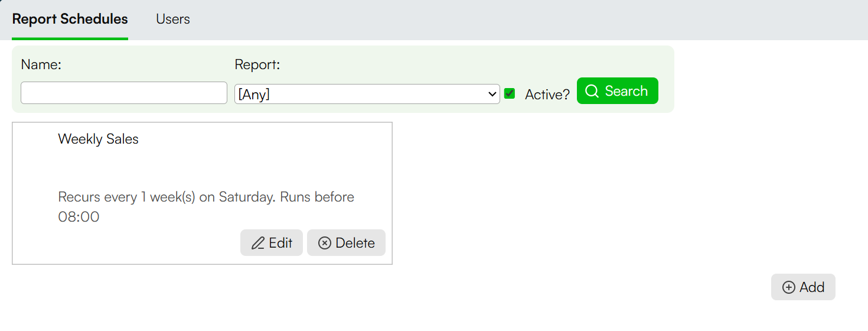This screenshot has height=331, width=868.
Task: Click the Name: field label
Action: point(41,64)
